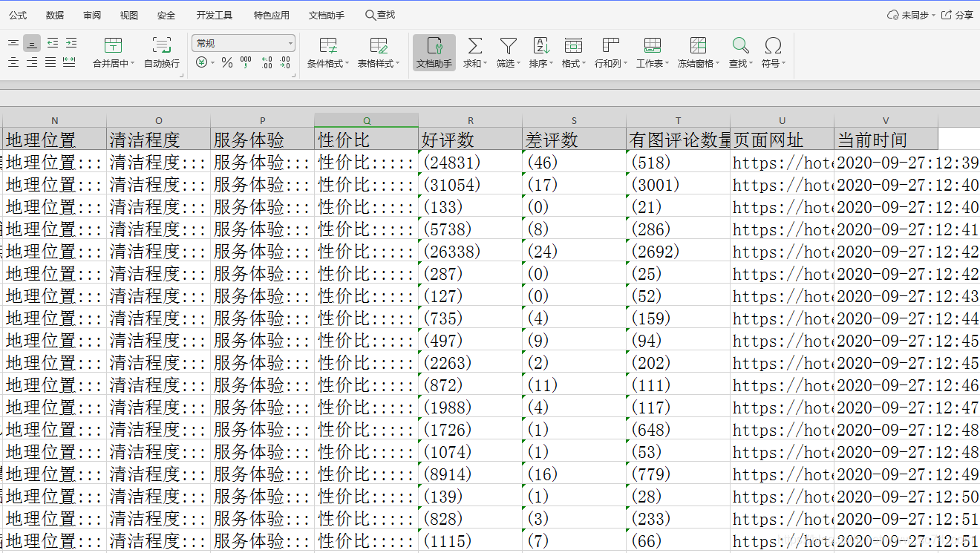Click the currency format ¥ icon
Image resolution: width=980 pixels, height=553 pixels.
tap(201, 62)
